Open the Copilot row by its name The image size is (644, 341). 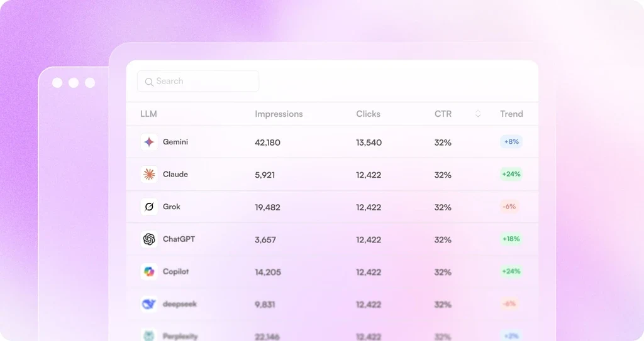[x=175, y=272]
